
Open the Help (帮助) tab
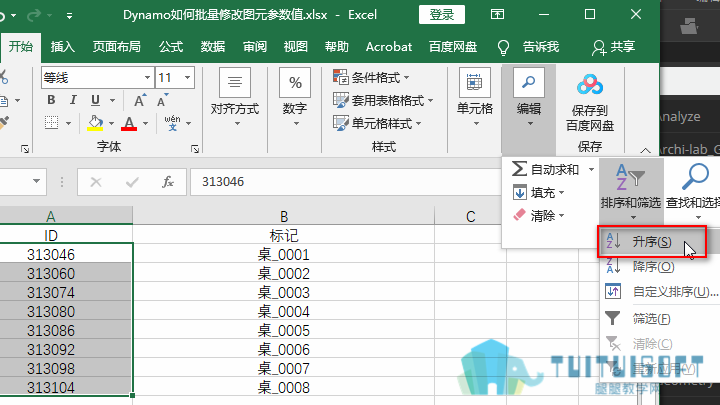point(337,47)
